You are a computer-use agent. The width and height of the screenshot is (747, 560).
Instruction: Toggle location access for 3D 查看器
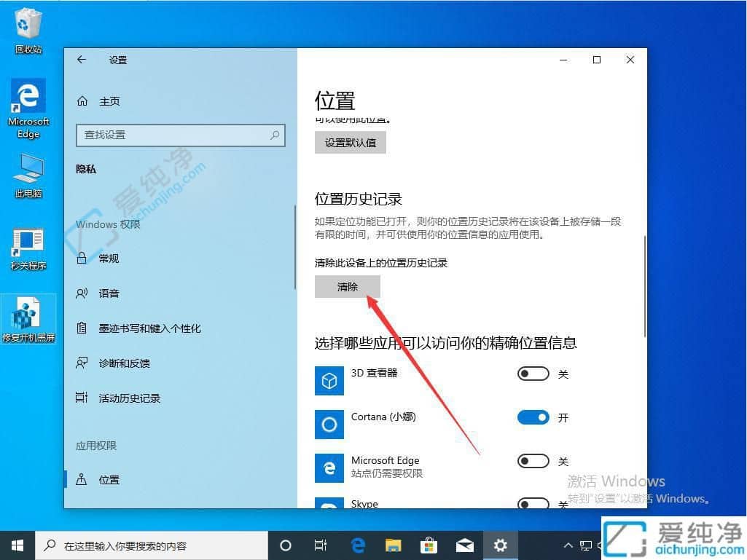pyautogui.click(x=533, y=374)
